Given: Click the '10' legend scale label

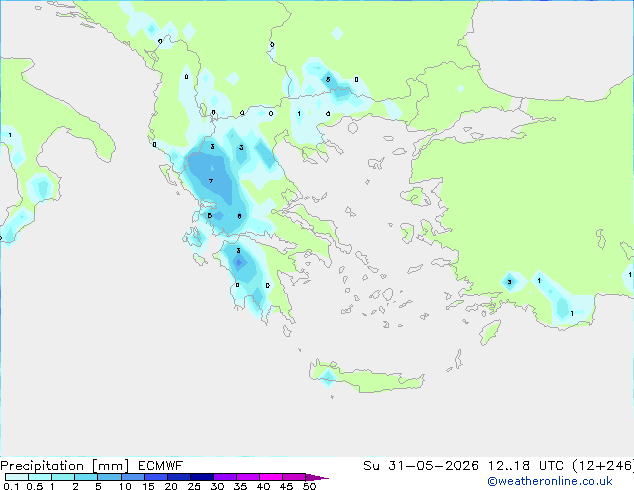Looking at the screenshot, I should coord(125,486).
